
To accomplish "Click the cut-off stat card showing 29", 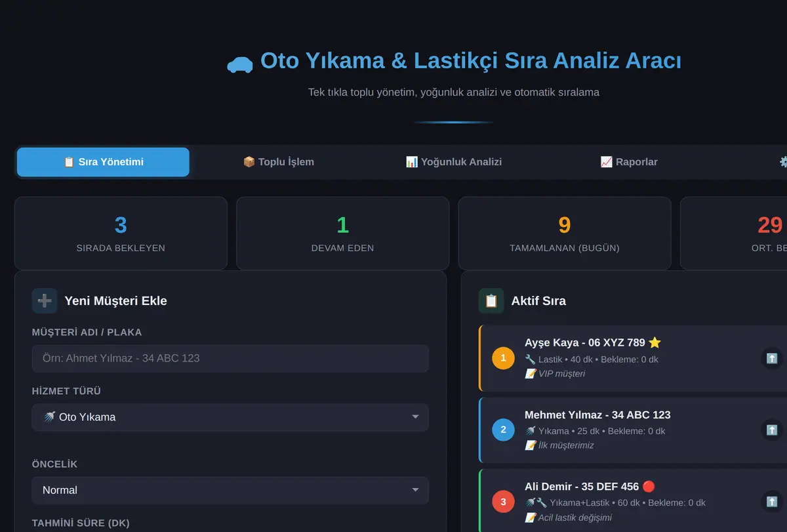I will click(x=733, y=234).
